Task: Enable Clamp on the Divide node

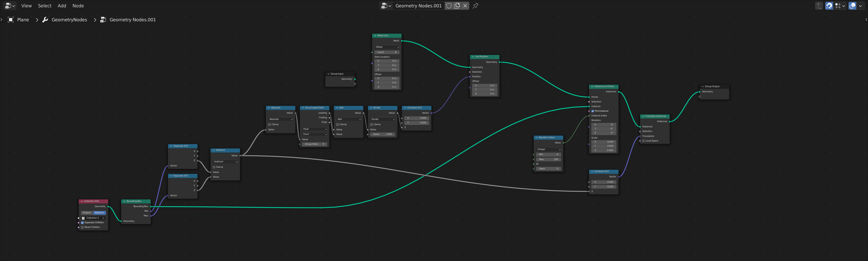Action: tap(372, 125)
